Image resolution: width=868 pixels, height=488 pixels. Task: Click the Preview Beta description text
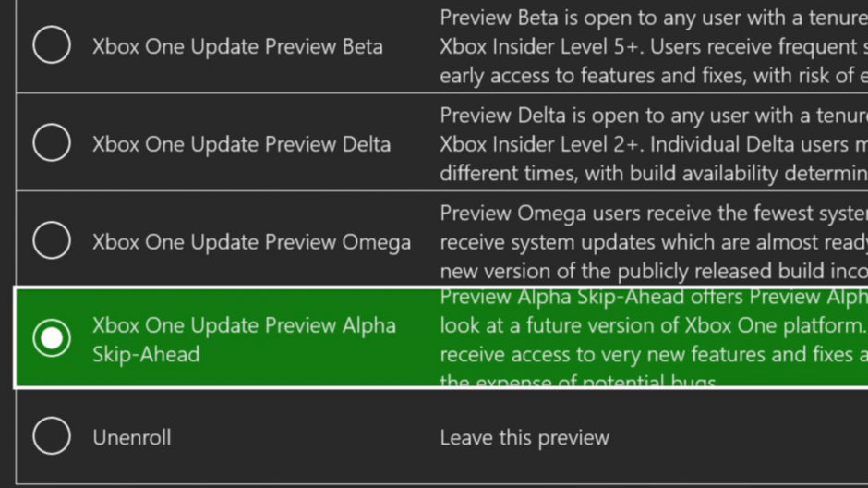tap(652, 46)
